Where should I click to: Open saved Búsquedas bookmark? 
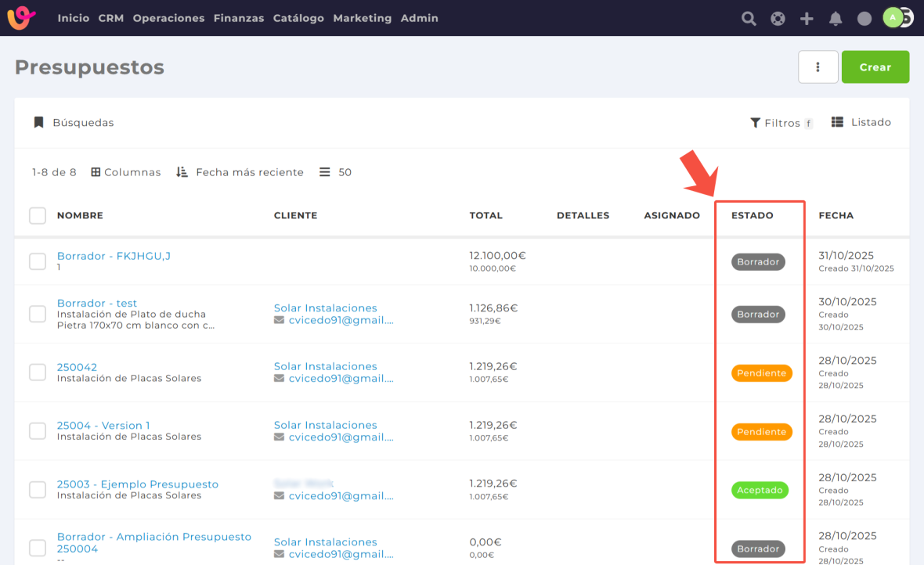tap(74, 123)
